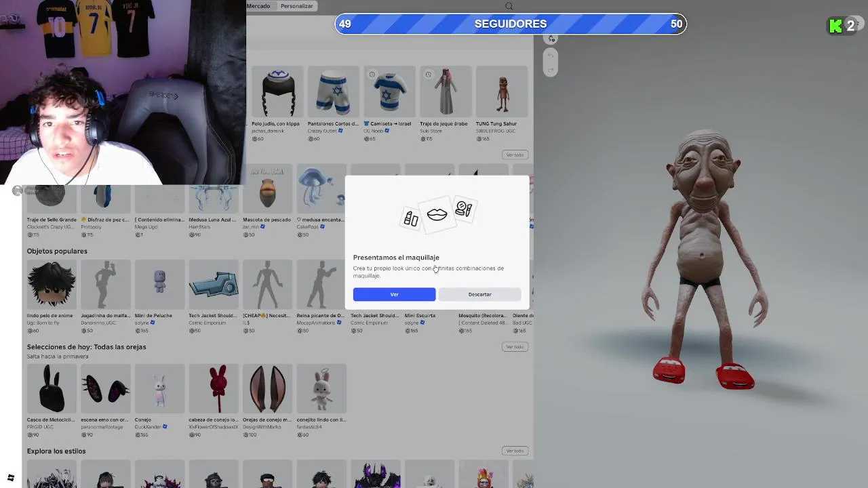The image size is (868, 488).
Task: Select Orejas de conejo item thumbnail
Action: [x=267, y=388]
